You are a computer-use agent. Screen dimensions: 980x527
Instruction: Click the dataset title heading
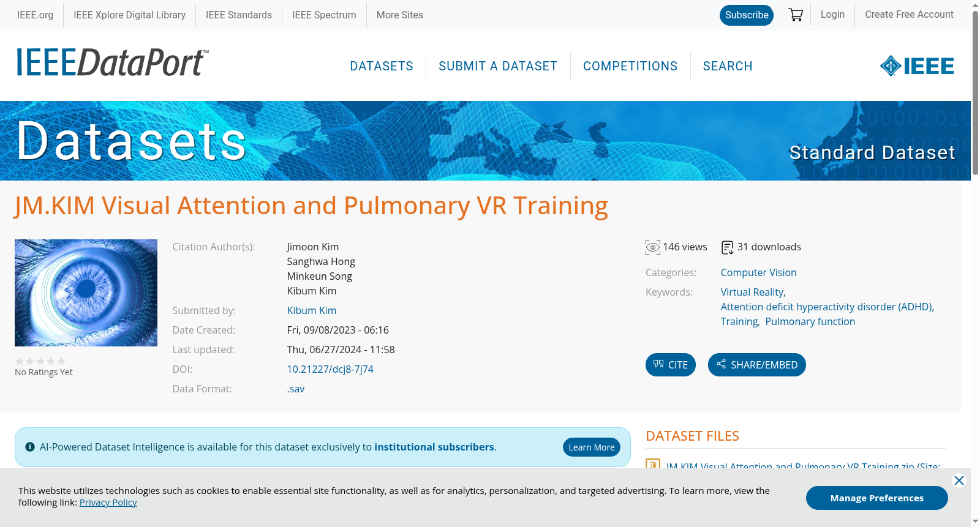[x=311, y=206]
